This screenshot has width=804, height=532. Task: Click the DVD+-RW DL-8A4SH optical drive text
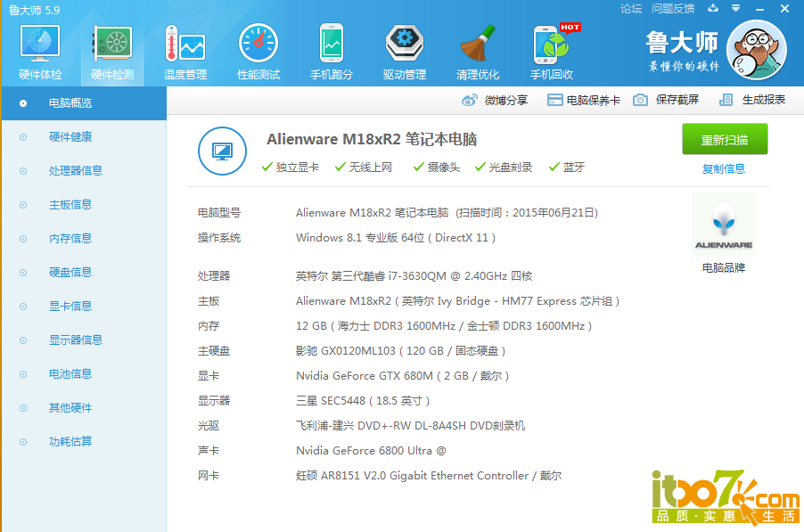[x=410, y=425]
